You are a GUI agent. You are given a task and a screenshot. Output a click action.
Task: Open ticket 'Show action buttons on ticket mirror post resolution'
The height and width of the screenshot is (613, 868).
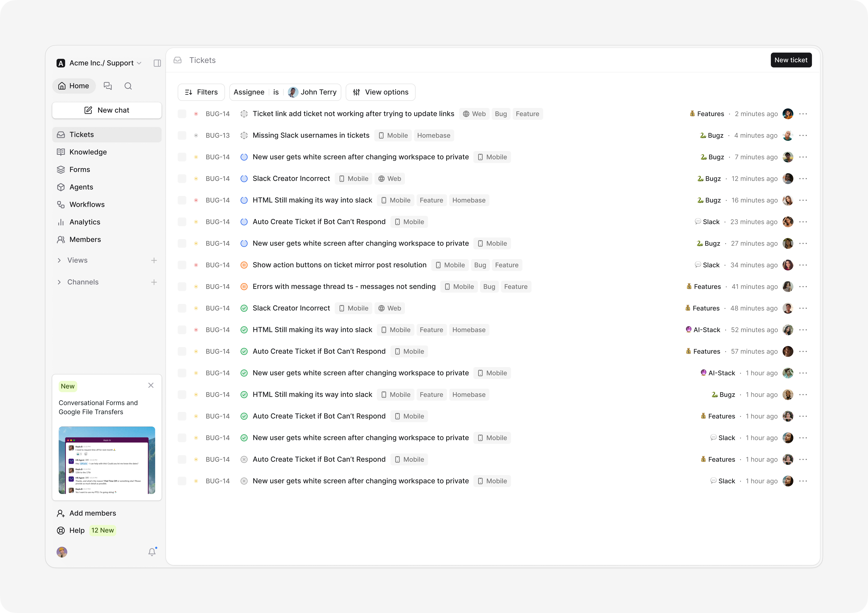(339, 265)
